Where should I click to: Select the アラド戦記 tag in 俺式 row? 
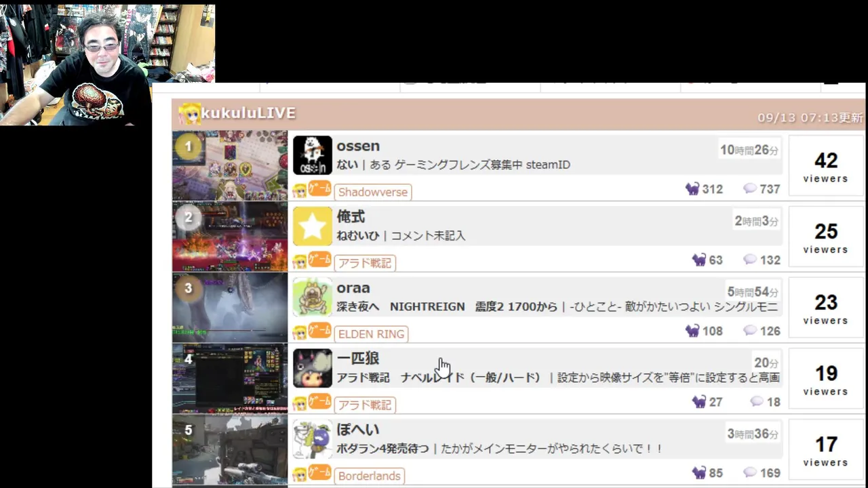point(365,263)
